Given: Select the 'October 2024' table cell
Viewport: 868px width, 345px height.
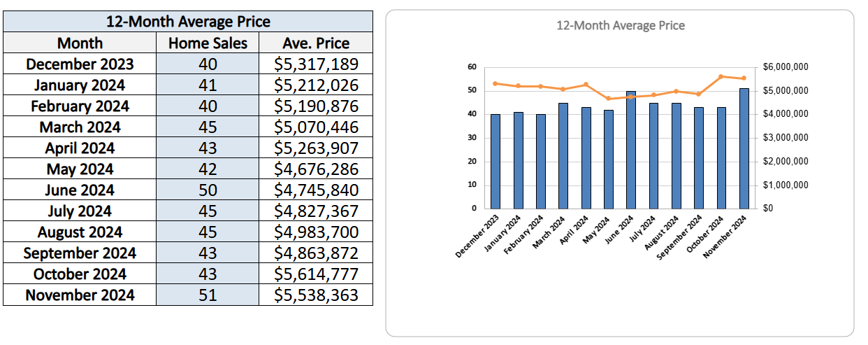Looking at the screenshot, I should click(80, 274).
